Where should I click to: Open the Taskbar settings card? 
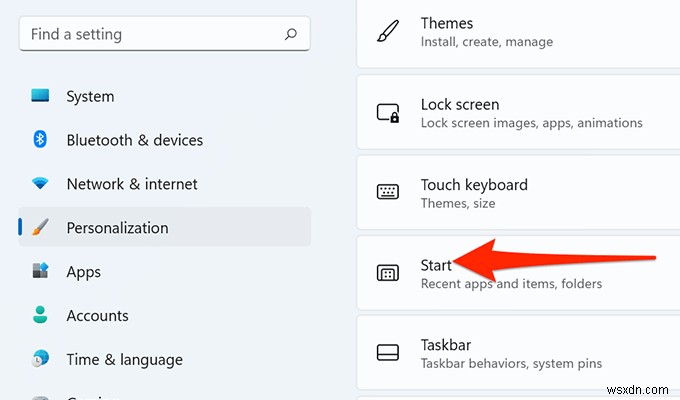[x=518, y=353]
